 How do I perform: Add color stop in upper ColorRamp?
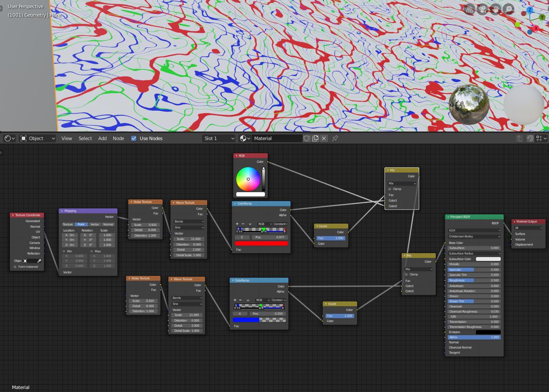237,224
